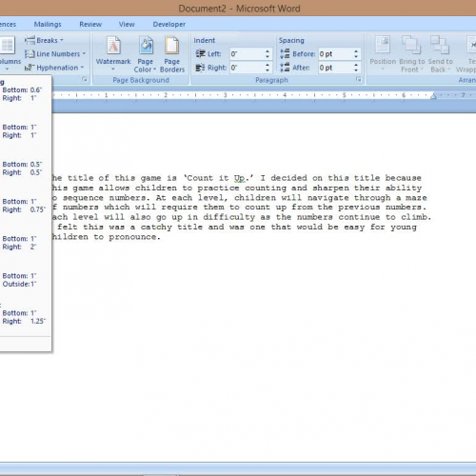Click the Spacing After value field
Image resolution: width=476 pixels, height=476 pixels.
[x=335, y=68]
